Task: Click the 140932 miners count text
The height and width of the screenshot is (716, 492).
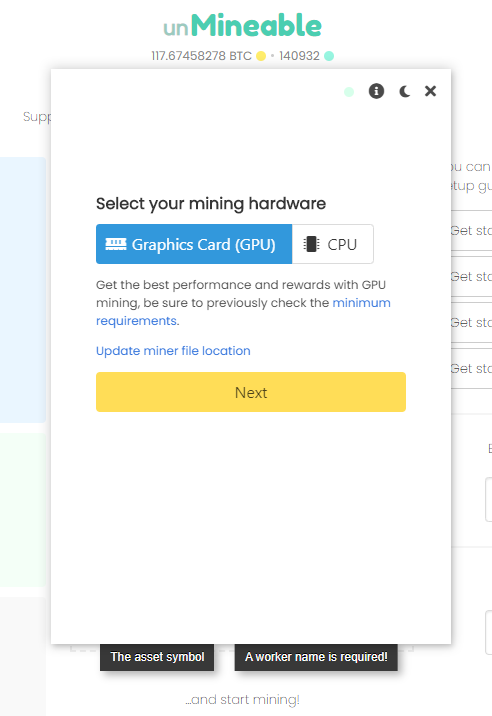Action: tap(299, 56)
